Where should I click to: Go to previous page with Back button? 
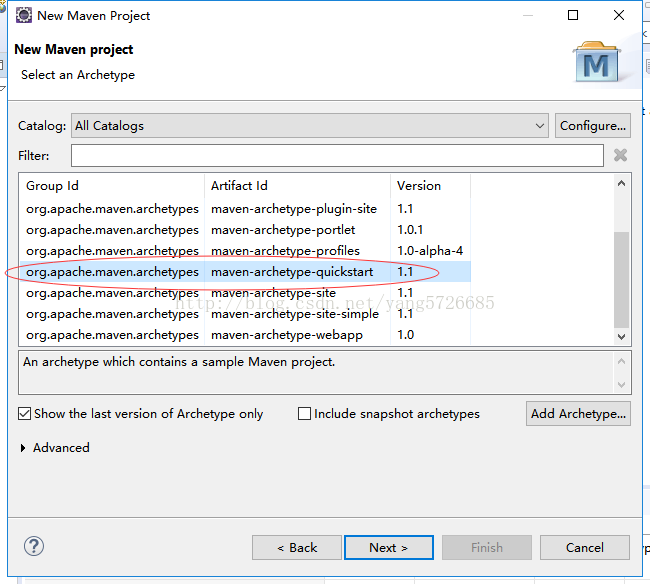pos(297,548)
